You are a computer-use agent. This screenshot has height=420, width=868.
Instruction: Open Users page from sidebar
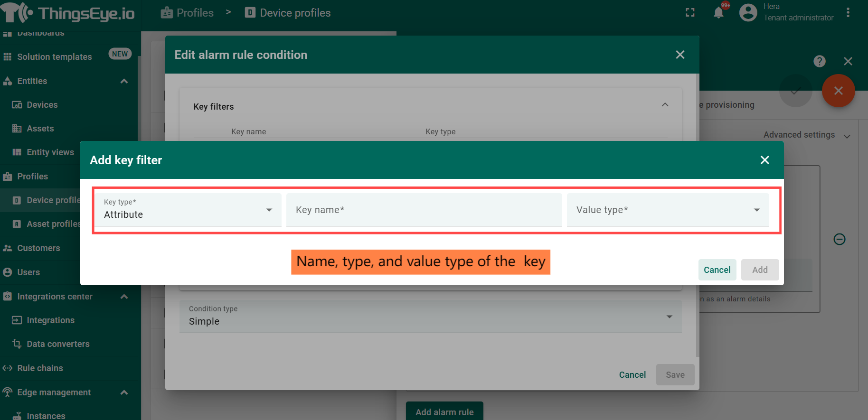pyautogui.click(x=28, y=272)
